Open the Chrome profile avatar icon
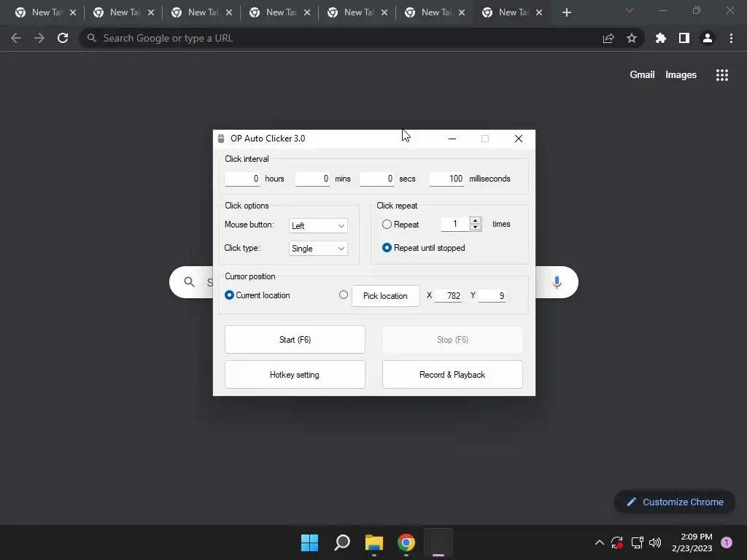Image resolution: width=747 pixels, height=560 pixels. click(x=708, y=38)
